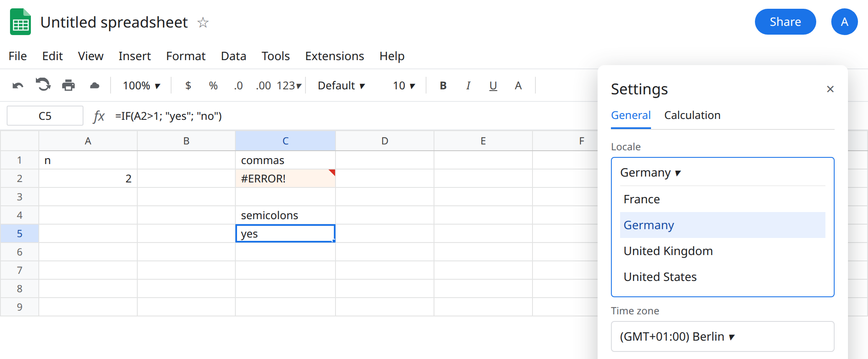The image size is (868, 359).
Task: Open the zoom 100% dropdown
Action: [x=141, y=86]
